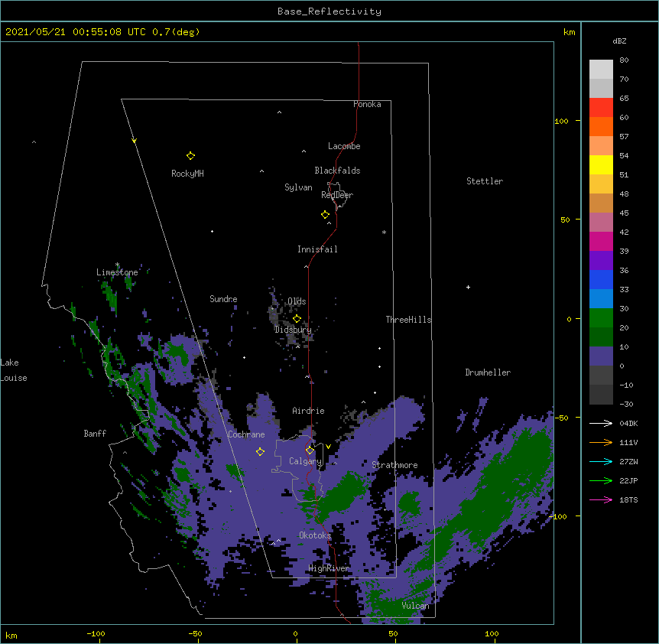Click the white plus marker south of Stettler
659x644 pixels.
coord(468,287)
